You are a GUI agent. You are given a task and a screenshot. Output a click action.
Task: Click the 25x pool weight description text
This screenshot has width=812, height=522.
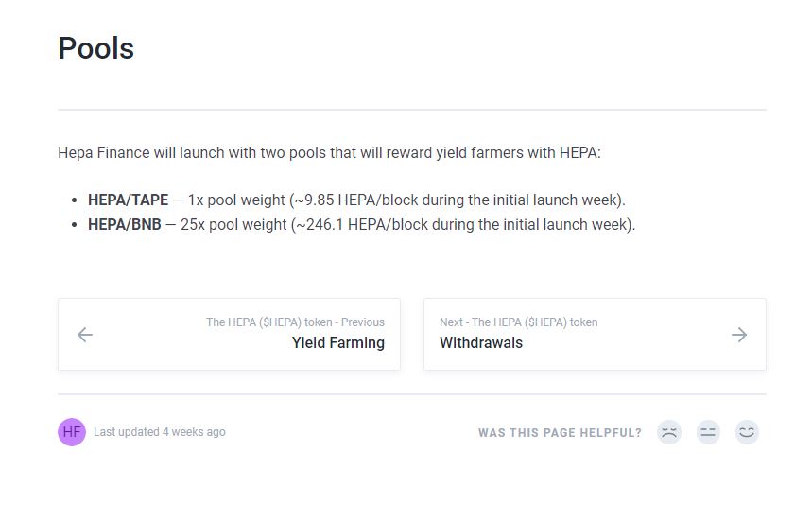tap(407, 225)
